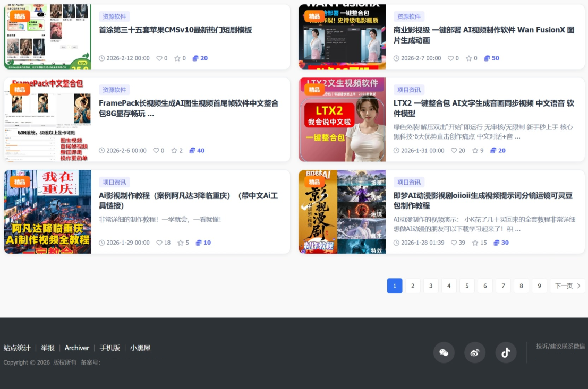Jump to page 9 of results
Image resolution: width=588 pixels, height=389 pixels.
(539, 286)
